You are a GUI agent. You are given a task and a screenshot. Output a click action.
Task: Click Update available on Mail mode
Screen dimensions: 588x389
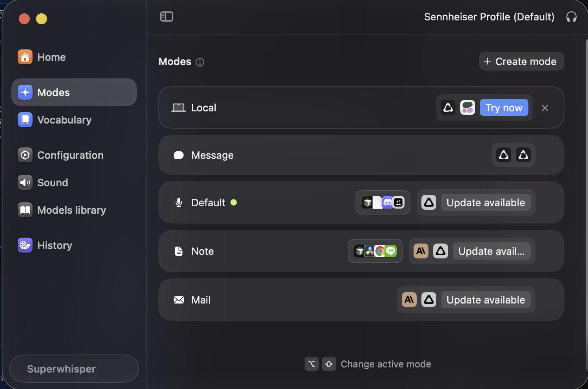486,300
